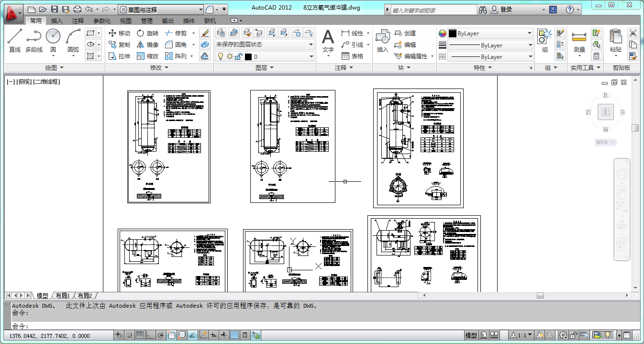Click the Pan hand icon in navigation bar
The image size is (644, 344).
click(x=622, y=192)
